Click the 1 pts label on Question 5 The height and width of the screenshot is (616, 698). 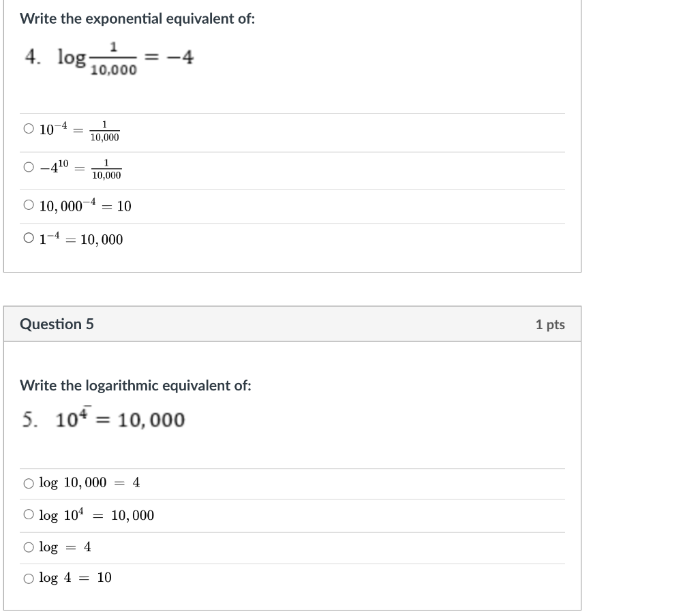point(551,324)
